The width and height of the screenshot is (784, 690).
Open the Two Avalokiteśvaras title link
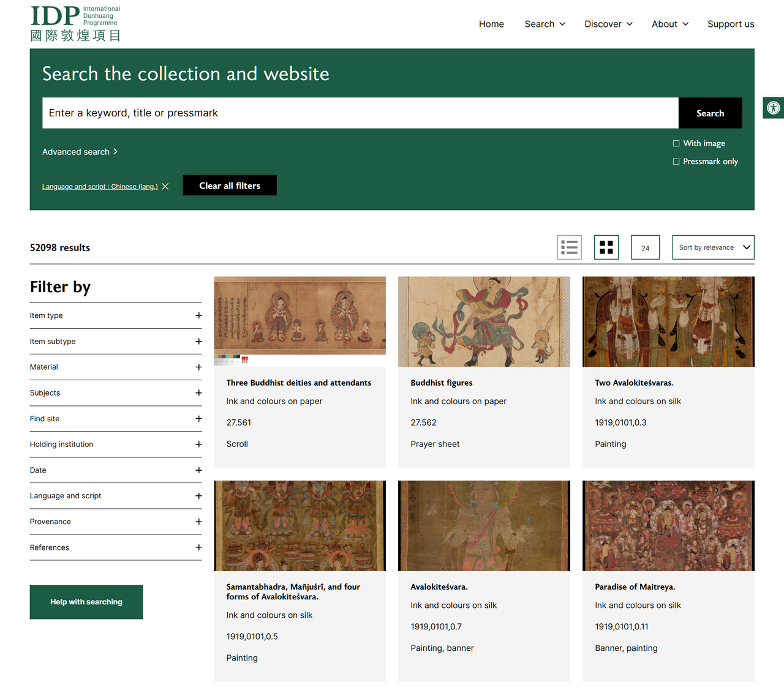point(634,383)
